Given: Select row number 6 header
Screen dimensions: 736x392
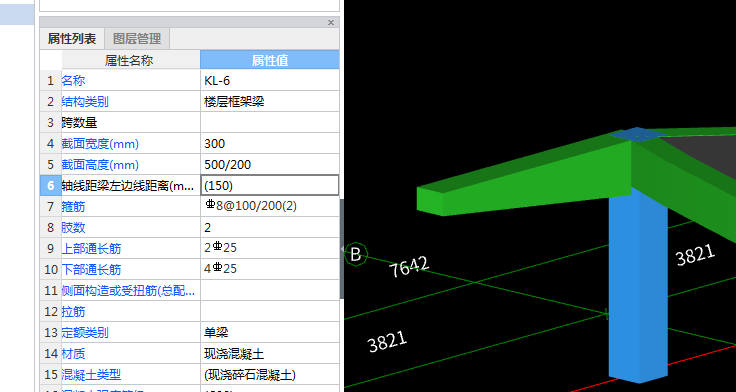Looking at the screenshot, I should (x=50, y=185).
